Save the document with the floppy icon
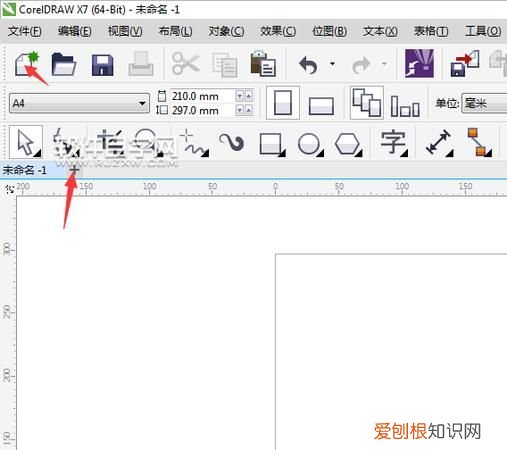The height and width of the screenshot is (450, 507). (x=103, y=65)
